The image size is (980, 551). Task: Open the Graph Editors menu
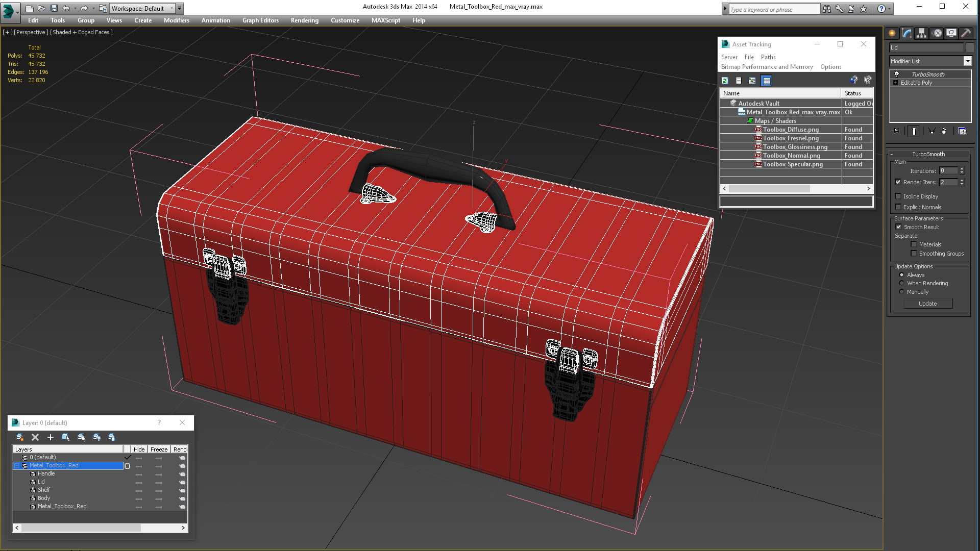pyautogui.click(x=260, y=20)
